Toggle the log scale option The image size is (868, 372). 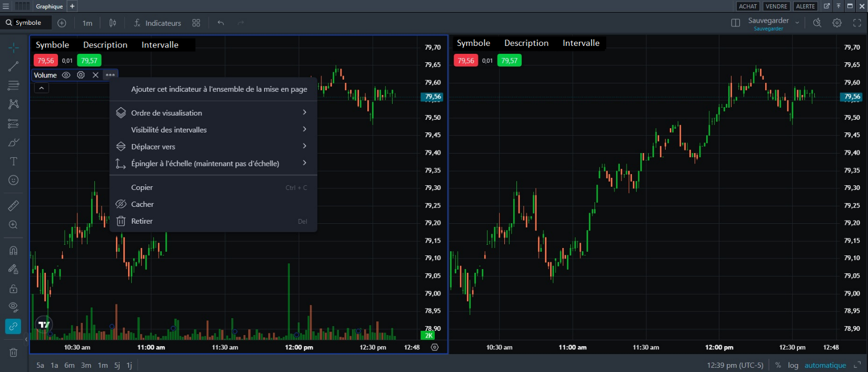[793, 365]
